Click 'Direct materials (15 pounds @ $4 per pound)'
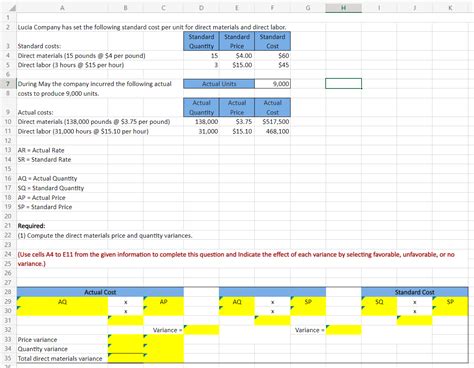 (x=81, y=56)
